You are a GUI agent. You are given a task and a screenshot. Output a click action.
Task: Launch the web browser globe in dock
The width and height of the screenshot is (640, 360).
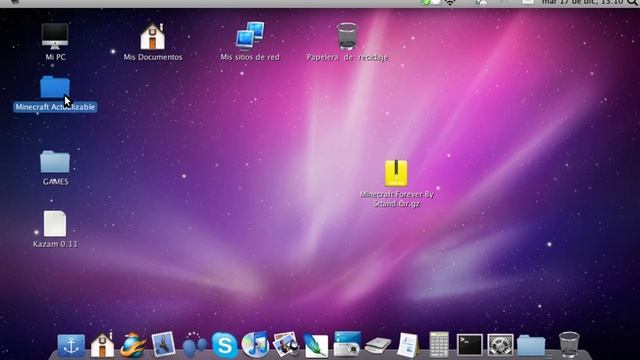pos(133,345)
